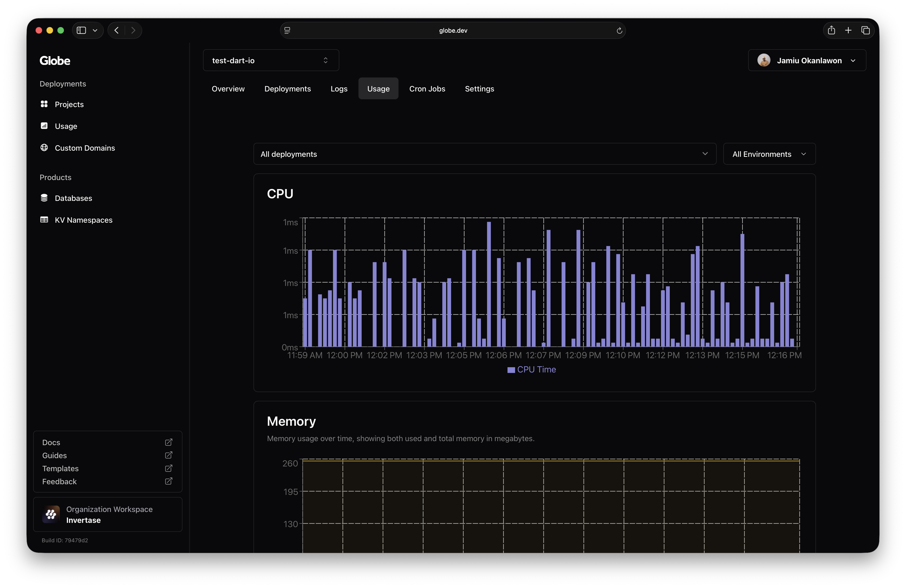Click the globe.dev address bar
The image size is (906, 588).
click(x=453, y=31)
